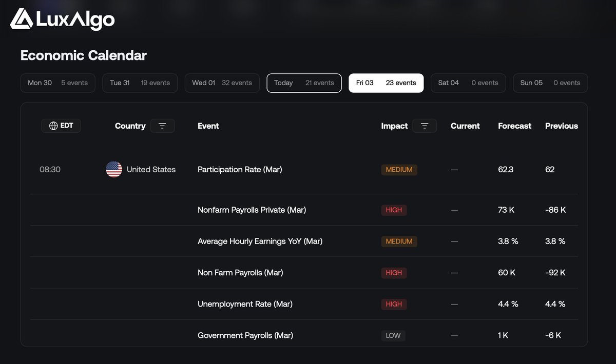Open the Participation Rate (Mar) event
This screenshot has width=616, height=364.
(240, 169)
